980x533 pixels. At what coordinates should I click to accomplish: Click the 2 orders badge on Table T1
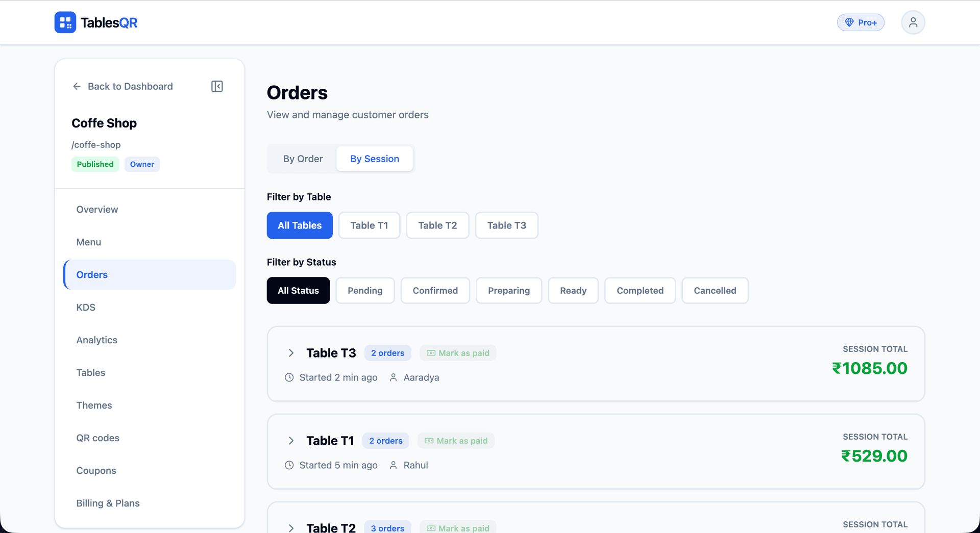point(386,441)
